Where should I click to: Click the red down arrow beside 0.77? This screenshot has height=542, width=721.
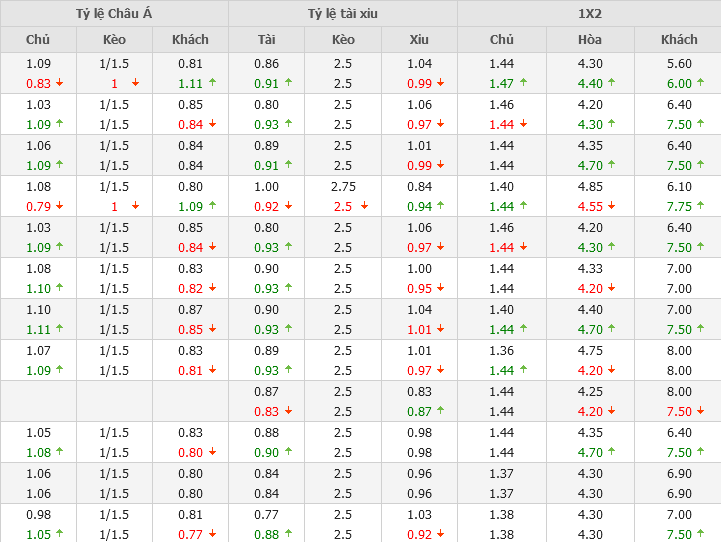(212, 534)
